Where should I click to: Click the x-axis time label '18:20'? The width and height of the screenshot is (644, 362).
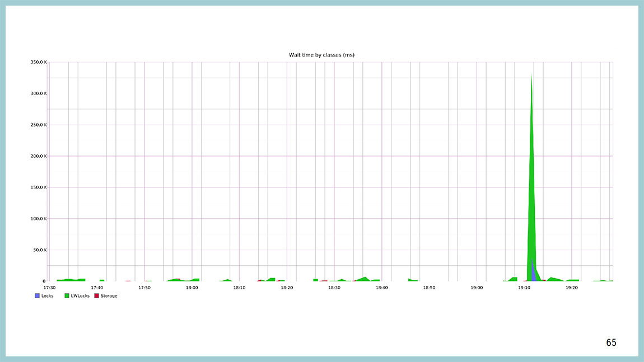(287, 288)
